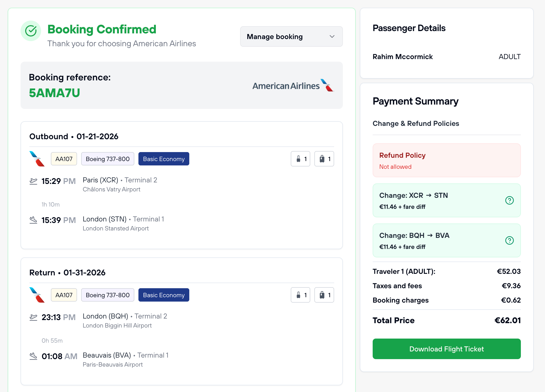The image size is (545, 392).
Task: Click the outbound Basic Economy fare badge
Action: pos(164,159)
